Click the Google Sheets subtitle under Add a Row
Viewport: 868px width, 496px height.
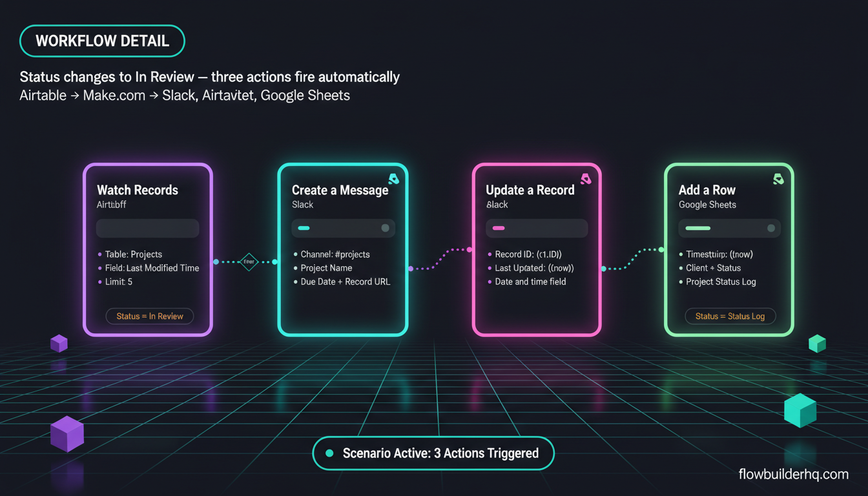point(707,205)
